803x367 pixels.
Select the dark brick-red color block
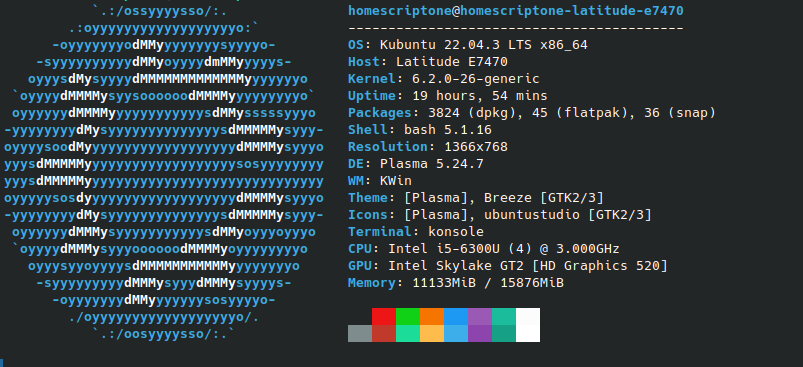384,333
